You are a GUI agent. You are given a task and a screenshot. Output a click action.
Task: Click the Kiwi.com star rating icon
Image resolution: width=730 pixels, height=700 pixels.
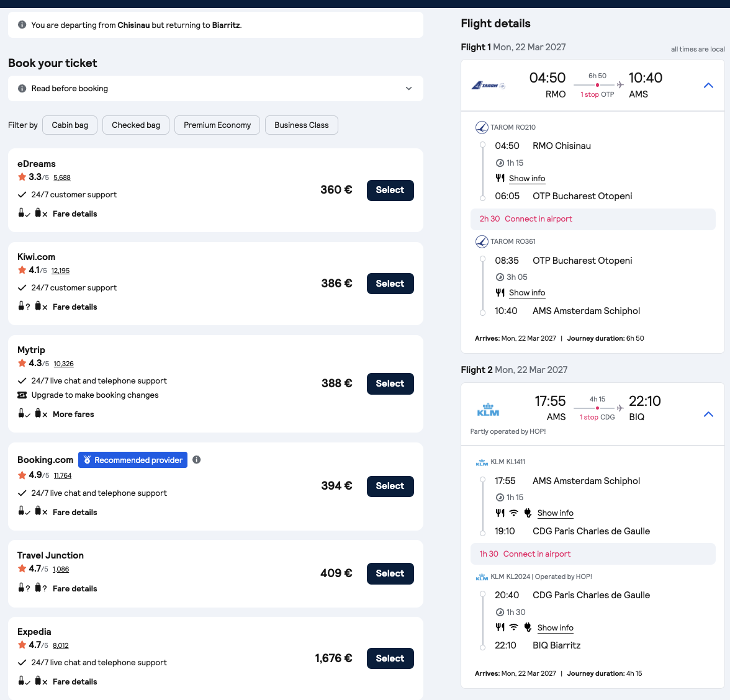click(x=22, y=270)
